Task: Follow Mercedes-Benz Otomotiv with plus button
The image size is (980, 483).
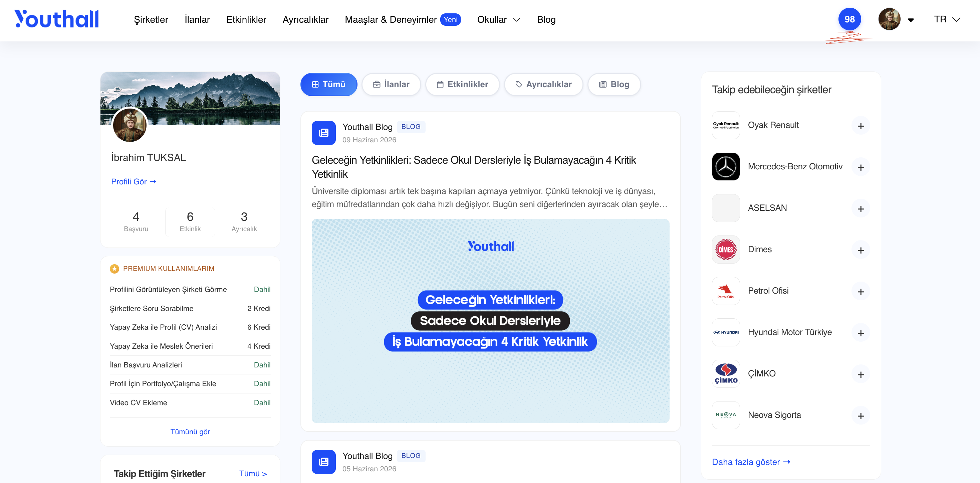Action: pos(861,167)
